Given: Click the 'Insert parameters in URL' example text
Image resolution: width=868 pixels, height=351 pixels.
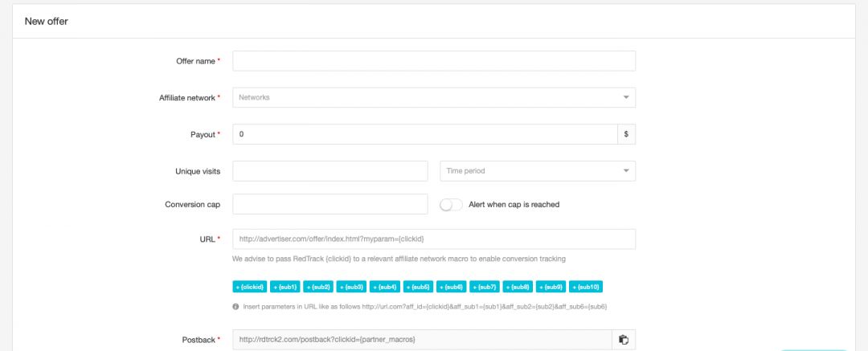Looking at the screenshot, I should [425, 306].
